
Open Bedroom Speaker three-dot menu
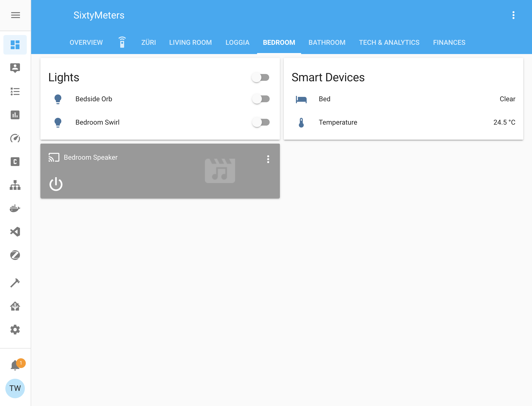[268, 159]
